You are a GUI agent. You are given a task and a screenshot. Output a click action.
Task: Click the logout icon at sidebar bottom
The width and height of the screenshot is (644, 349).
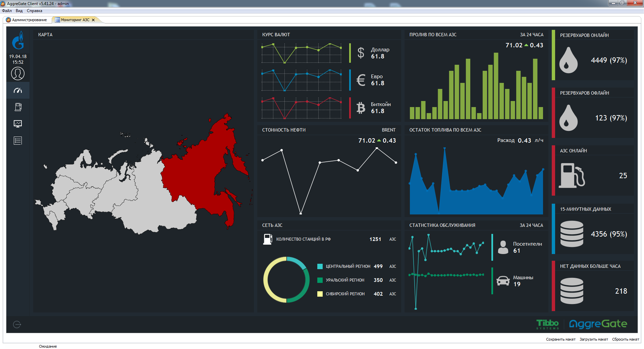tap(17, 324)
